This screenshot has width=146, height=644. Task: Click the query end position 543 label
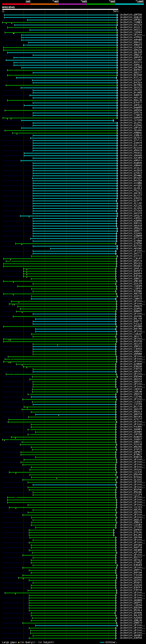115,11
